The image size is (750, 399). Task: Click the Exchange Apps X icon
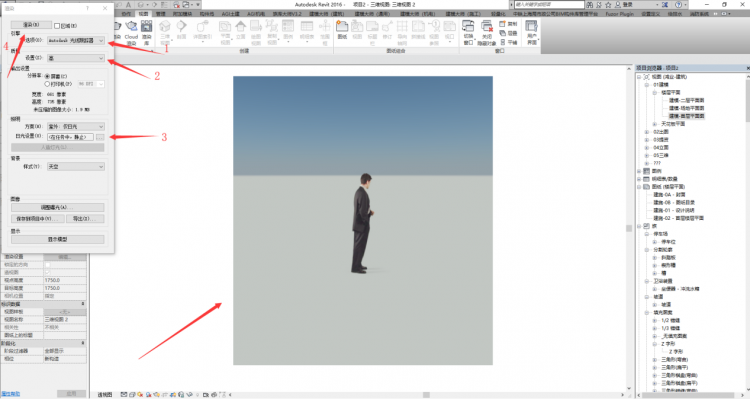tap(665, 4)
